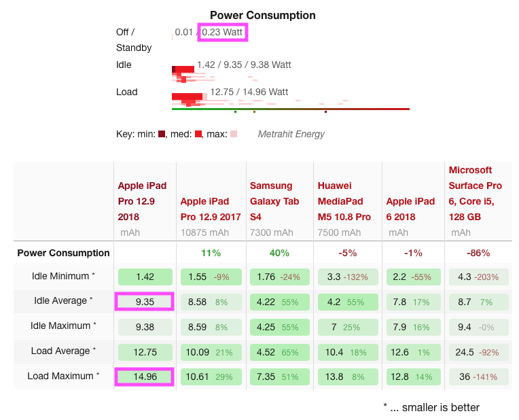
Task: Select the Load Average row label
Action: [x=63, y=351]
